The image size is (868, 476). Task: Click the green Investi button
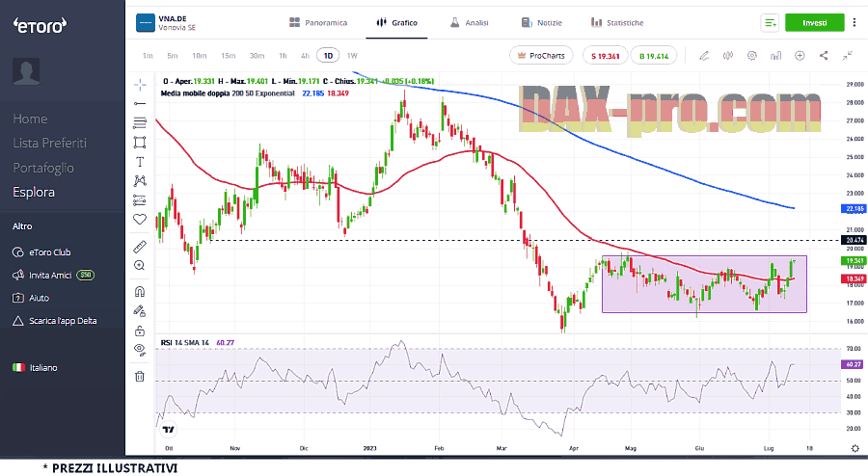point(814,23)
